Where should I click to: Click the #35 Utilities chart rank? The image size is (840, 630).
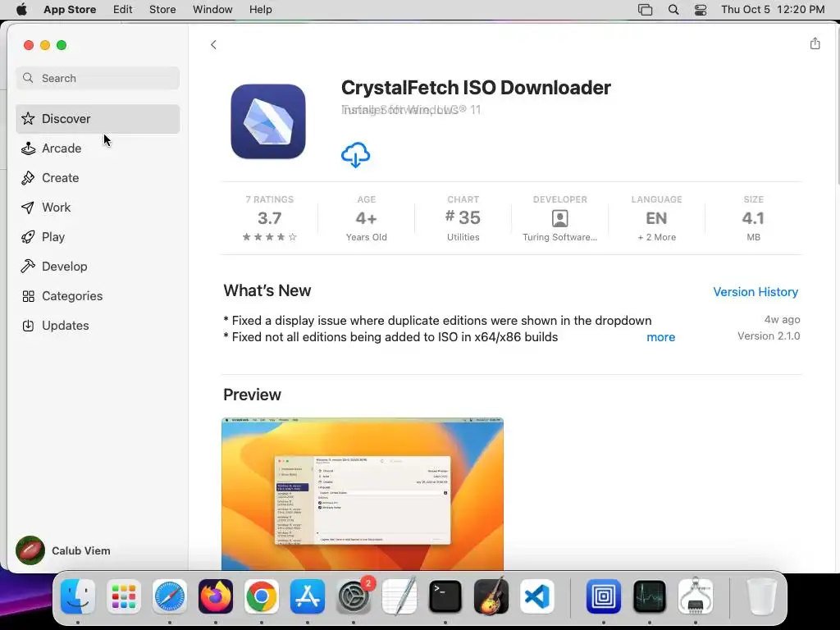(x=463, y=218)
